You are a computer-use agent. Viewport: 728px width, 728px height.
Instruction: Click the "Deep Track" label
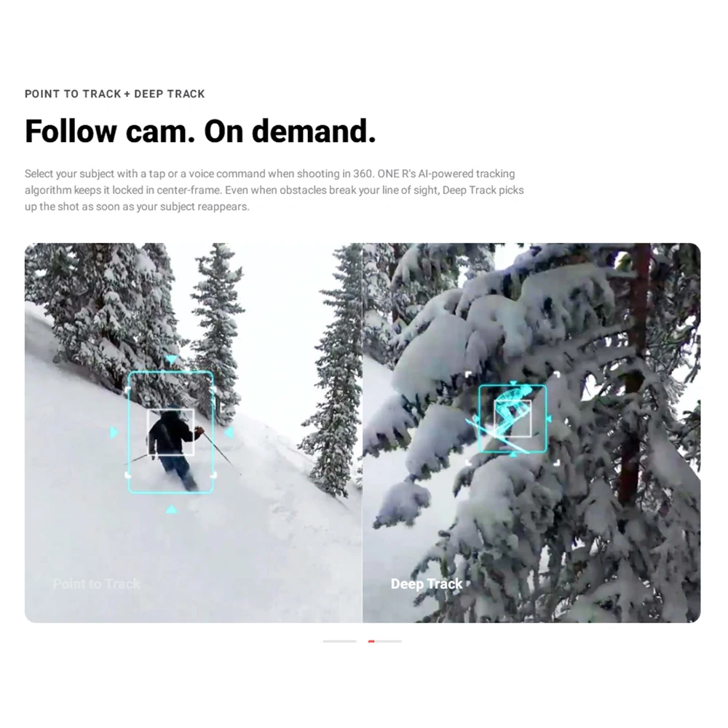tap(427, 584)
